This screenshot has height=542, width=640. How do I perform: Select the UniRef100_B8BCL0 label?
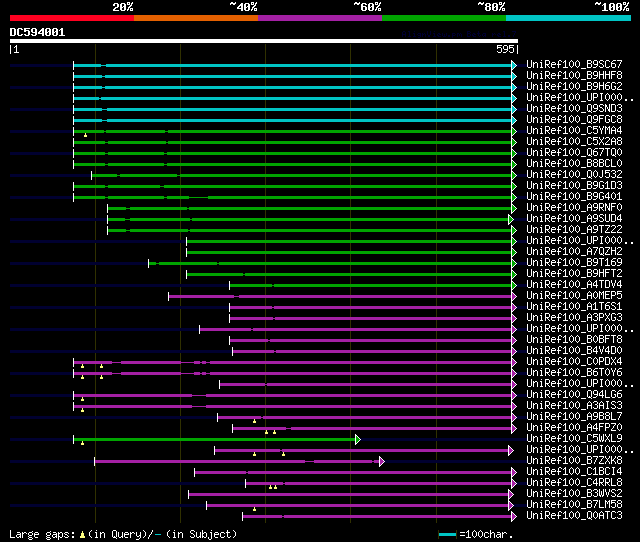point(574,164)
